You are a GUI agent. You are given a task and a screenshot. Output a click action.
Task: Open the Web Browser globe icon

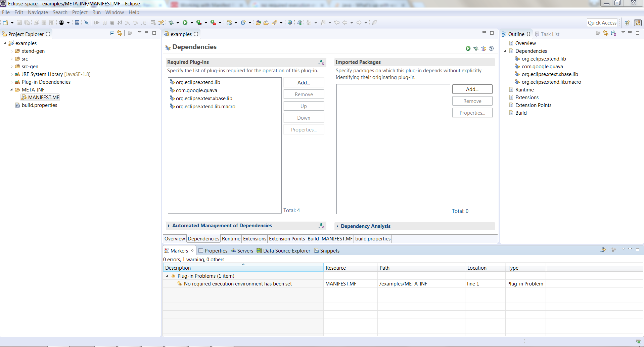point(290,23)
